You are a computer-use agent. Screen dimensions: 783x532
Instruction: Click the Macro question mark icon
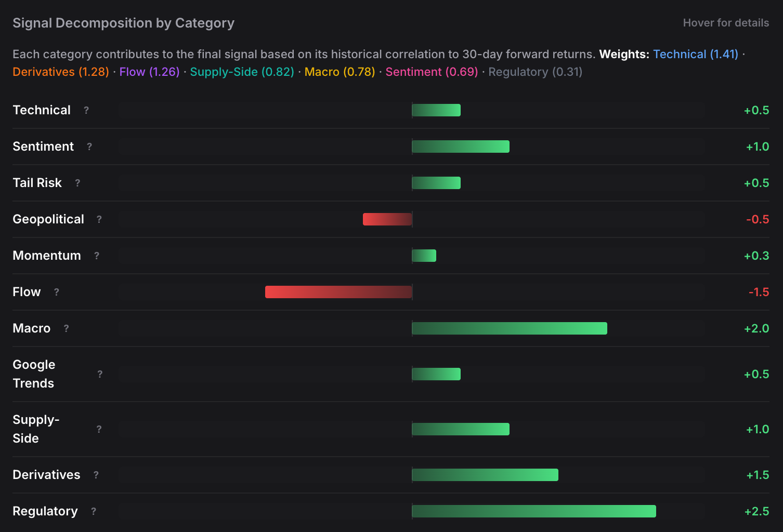[66, 328]
